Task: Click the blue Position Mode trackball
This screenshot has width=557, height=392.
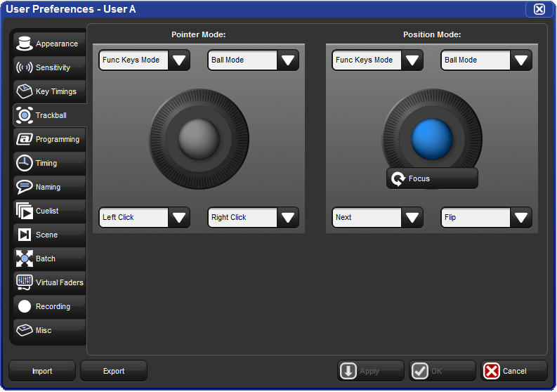Action: pos(432,139)
